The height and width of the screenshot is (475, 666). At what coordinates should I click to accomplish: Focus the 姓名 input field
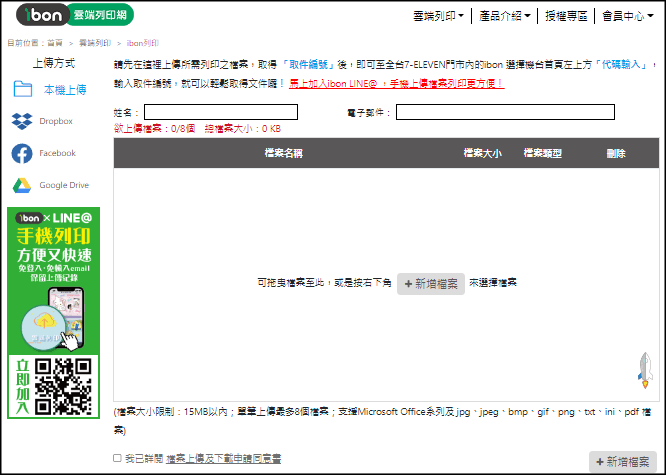coord(230,112)
